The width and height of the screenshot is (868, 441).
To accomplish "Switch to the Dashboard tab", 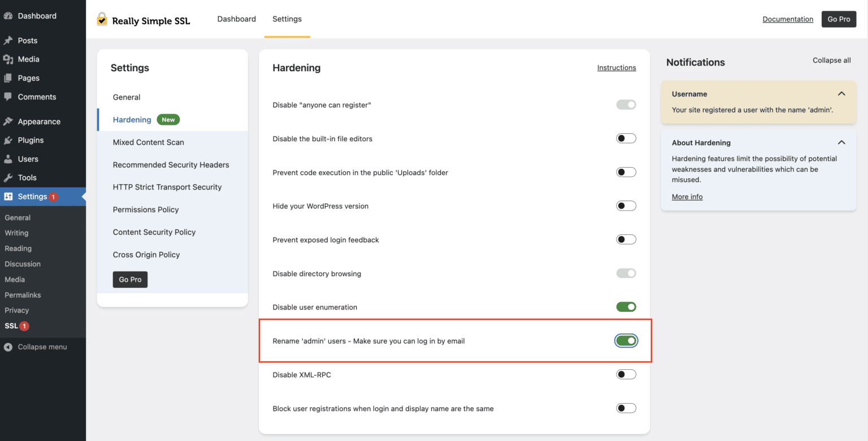I will (237, 19).
